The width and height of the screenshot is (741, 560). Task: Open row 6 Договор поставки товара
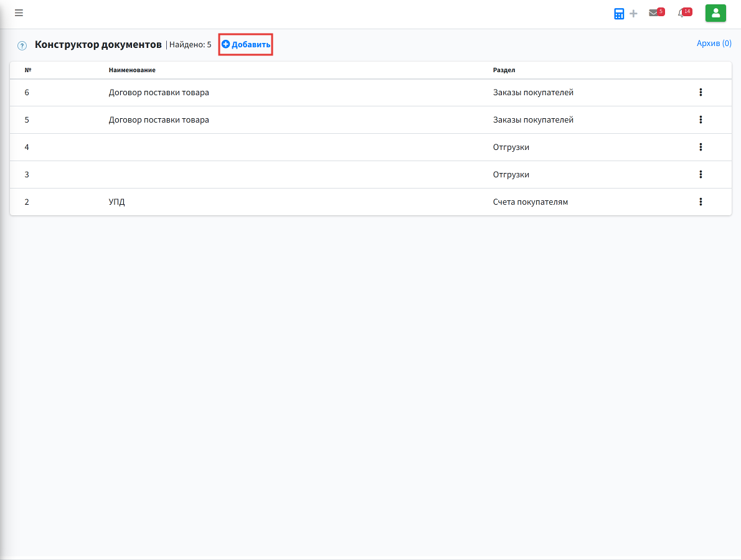point(370,92)
